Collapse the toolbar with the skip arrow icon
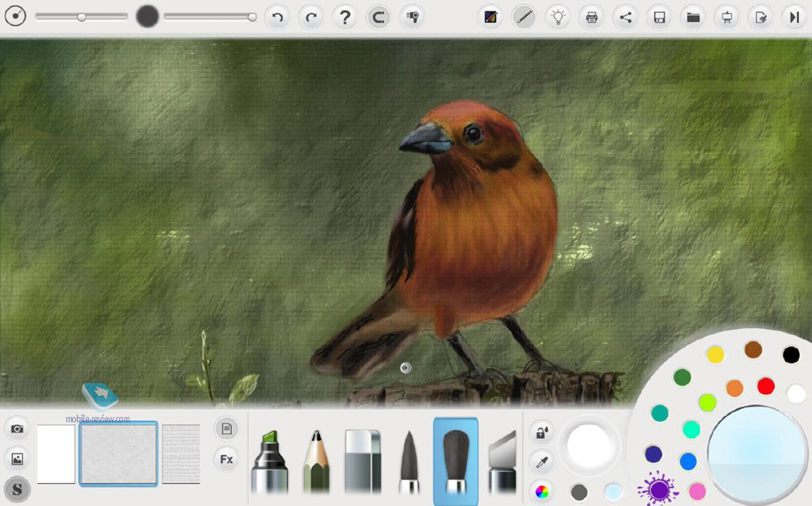812x506 pixels. (794, 17)
